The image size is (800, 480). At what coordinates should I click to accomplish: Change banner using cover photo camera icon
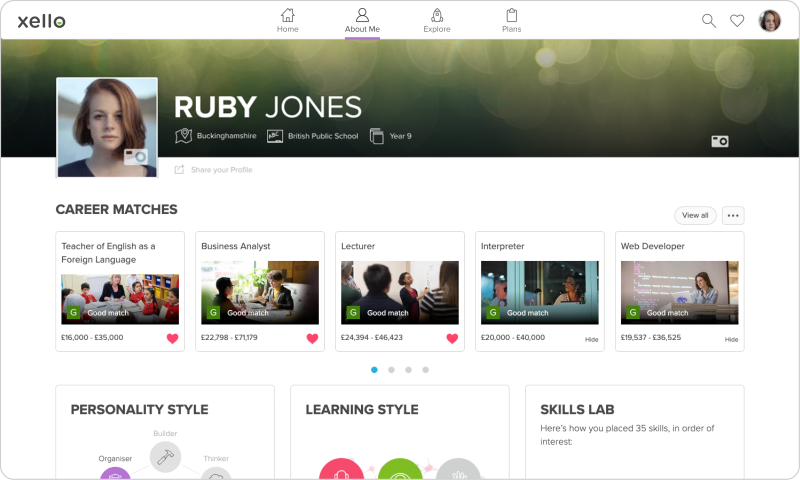point(720,141)
